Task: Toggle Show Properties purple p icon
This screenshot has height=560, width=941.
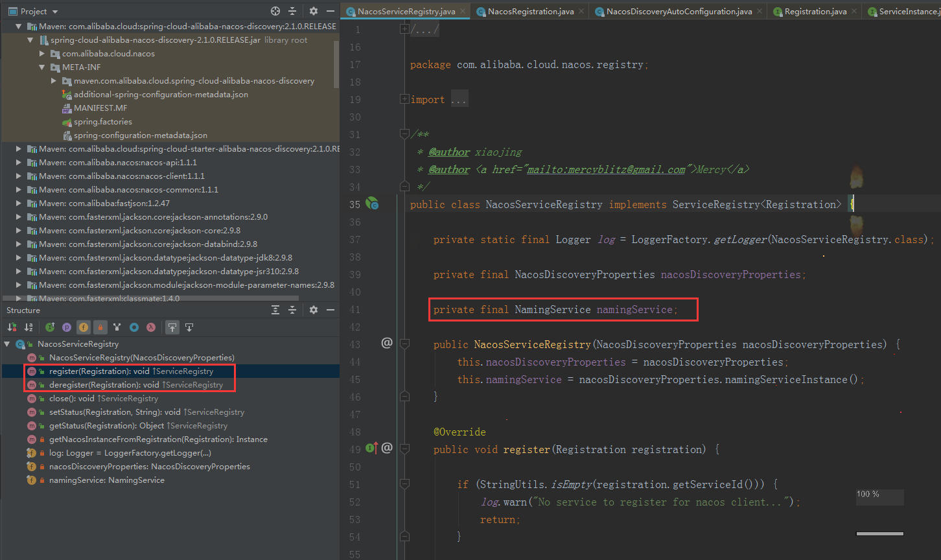Action: 66,327
